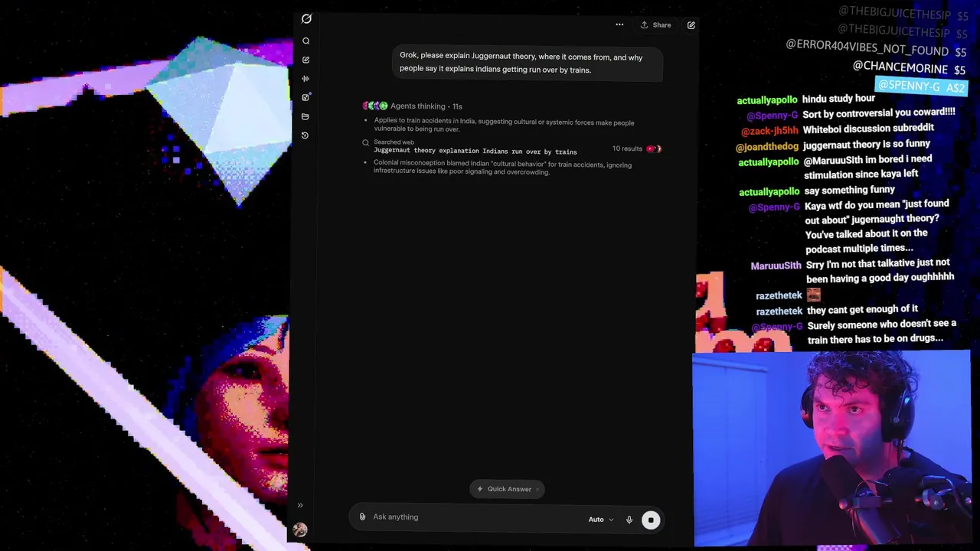Click chat username joandthedog
Screen dimensions: 980x551
(766, 147)
